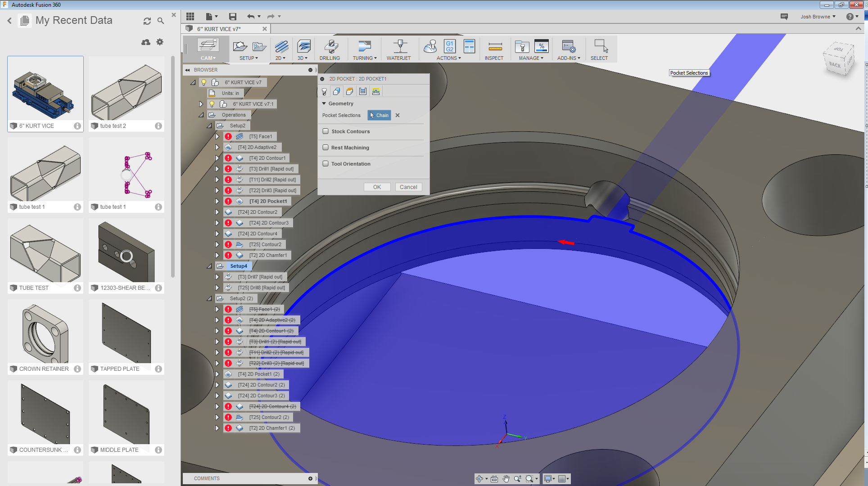Toggle visibility bulb for KURT VICE v7:1

coord(212,104)
